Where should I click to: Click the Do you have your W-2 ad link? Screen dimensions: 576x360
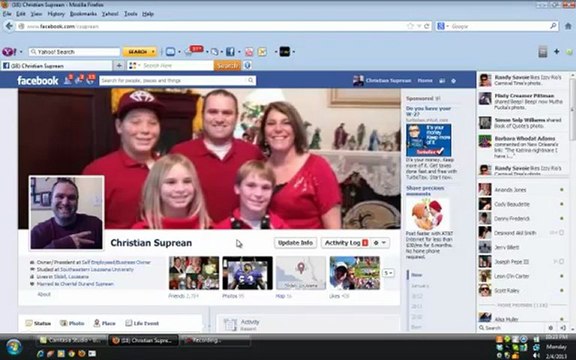428,111
